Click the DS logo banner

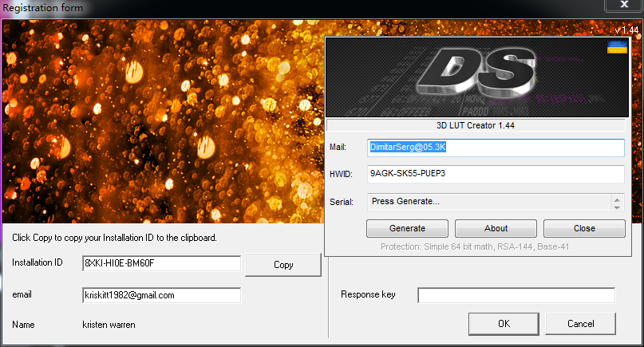pos(477,77)
